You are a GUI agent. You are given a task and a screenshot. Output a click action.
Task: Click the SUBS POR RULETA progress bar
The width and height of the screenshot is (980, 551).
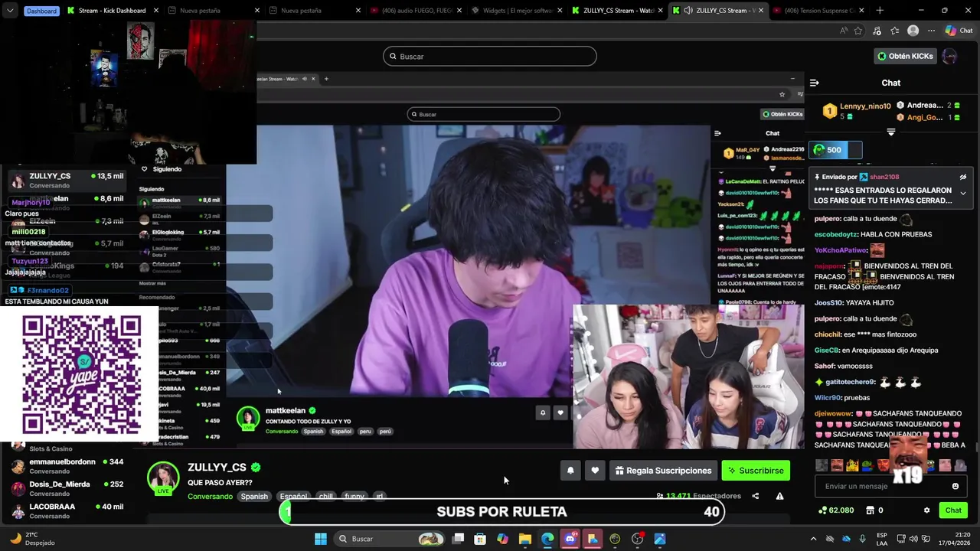[501, 512]
